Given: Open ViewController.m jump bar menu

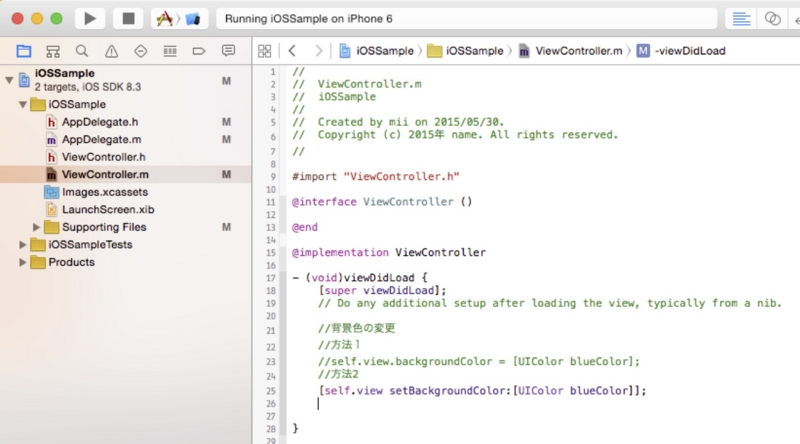Looking at the screenshot, I should [570, 51].
